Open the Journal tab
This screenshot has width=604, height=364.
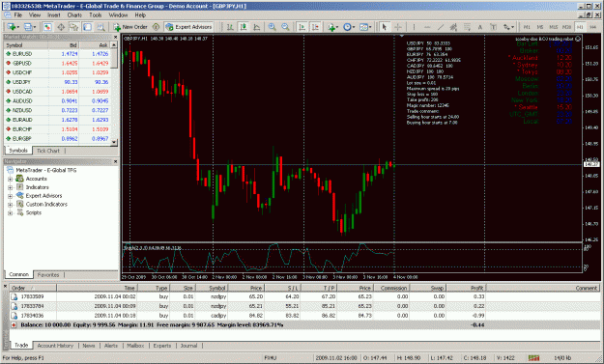click(188, 346)
